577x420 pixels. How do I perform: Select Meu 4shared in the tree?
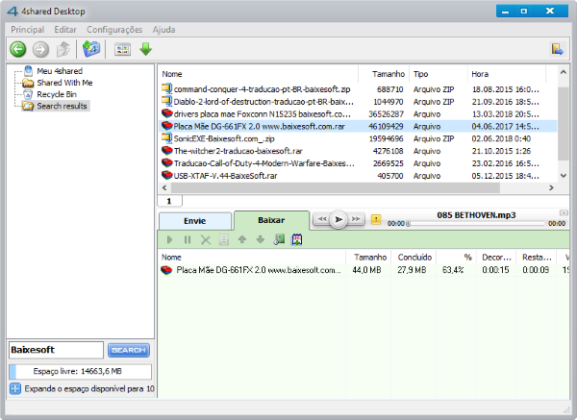pyautogui.click(x=59, y=71)
